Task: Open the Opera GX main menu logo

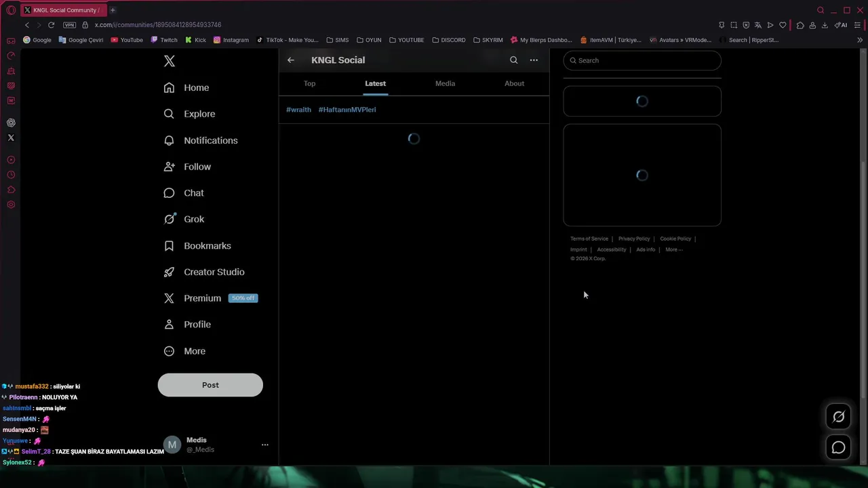Action: [x=11, y=10]
